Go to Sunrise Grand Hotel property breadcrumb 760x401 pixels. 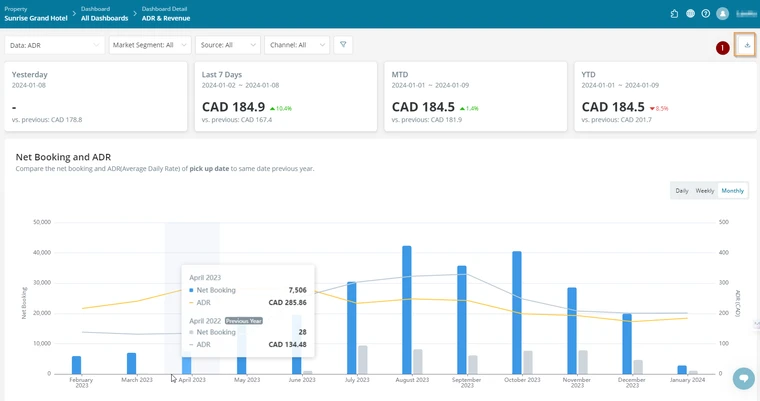(36, 18)
